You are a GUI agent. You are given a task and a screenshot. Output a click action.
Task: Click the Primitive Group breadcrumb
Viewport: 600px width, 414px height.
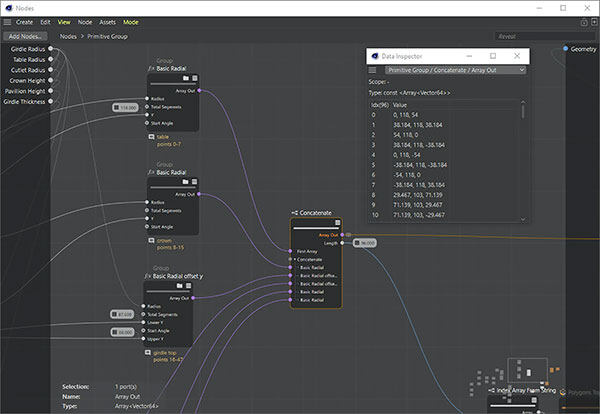105,36
